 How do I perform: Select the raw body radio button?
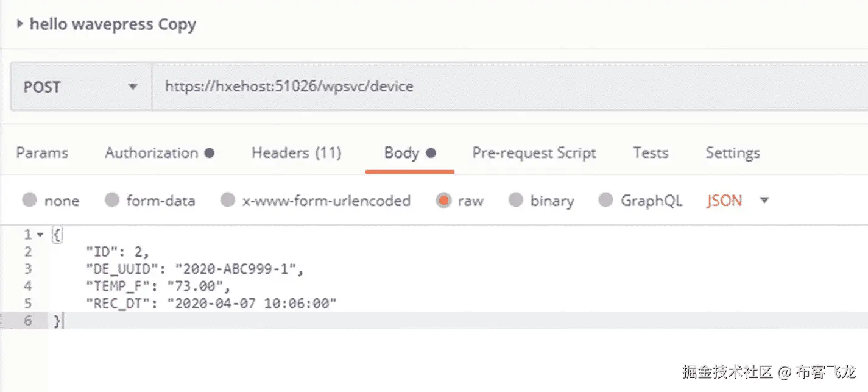pyautogui.click(x=443, y=201)
